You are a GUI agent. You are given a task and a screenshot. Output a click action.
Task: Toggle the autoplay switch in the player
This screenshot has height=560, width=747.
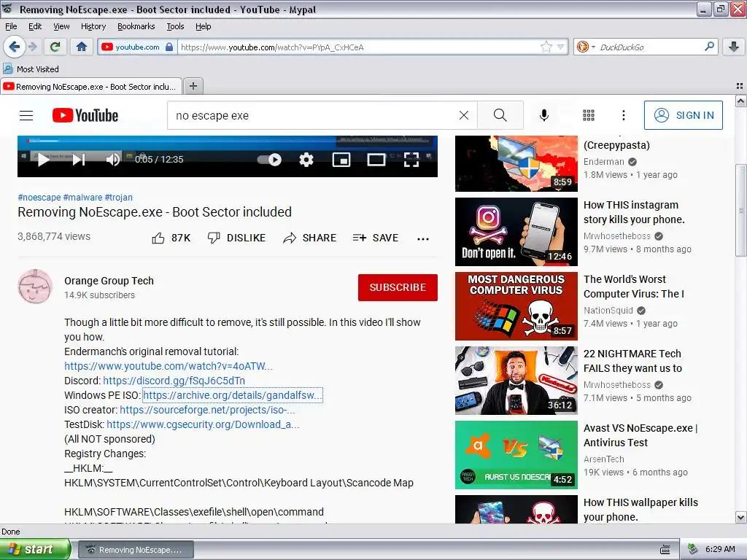click(x=270, y=159)
